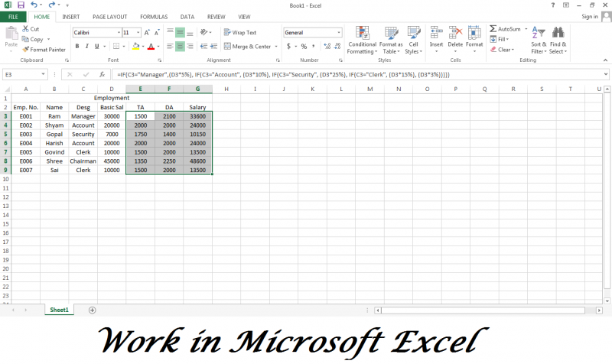The image size is (612, 364).
Task: Expand the Name Box dropdown for E3
Action: 43,74
